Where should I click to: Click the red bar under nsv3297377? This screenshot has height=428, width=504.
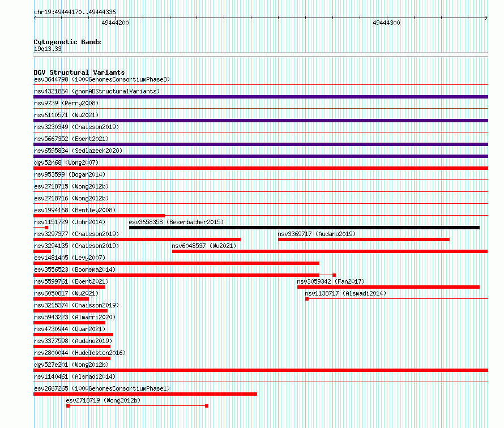[x=137, y=239]
